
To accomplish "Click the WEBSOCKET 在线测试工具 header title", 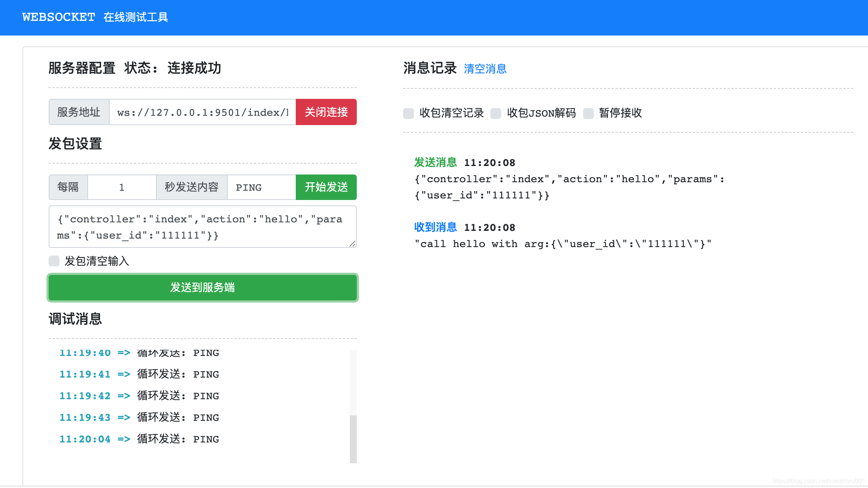I will 95,17.
